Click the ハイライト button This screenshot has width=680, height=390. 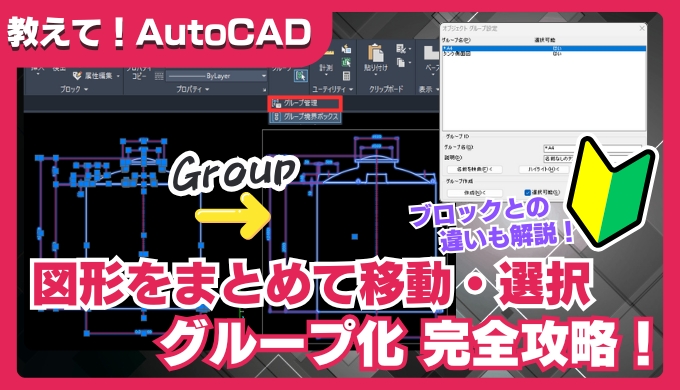coord(544,170)
